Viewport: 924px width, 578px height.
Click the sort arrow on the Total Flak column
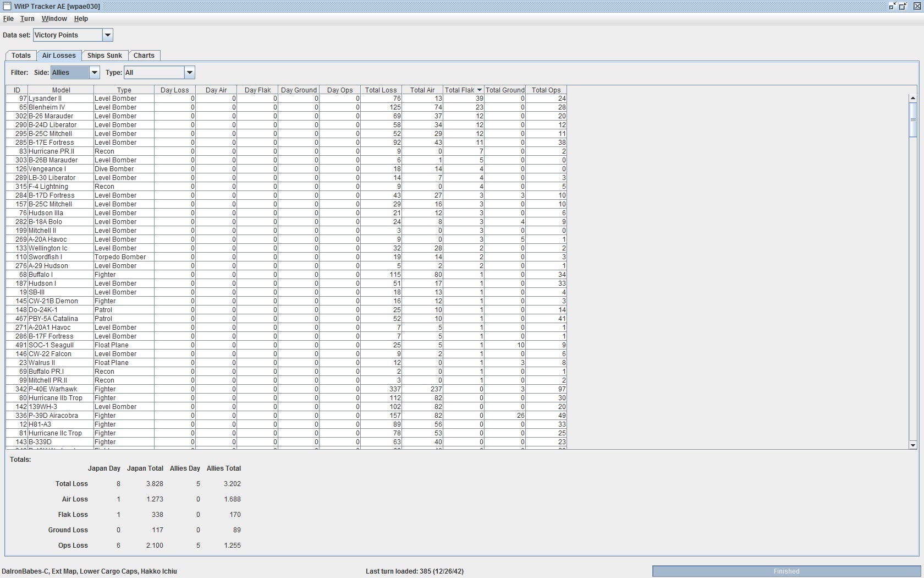pyautogui.click(x=480, y=90)
